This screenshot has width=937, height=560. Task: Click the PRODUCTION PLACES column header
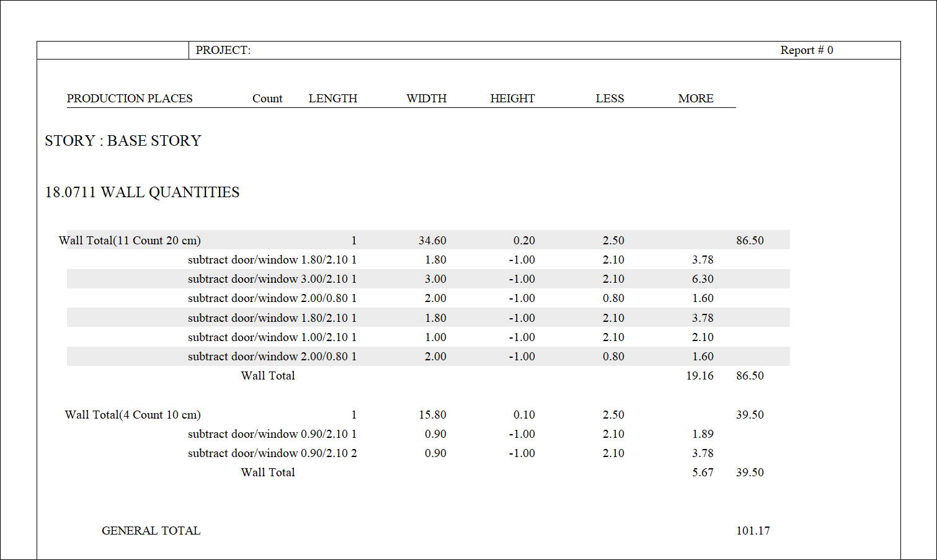point(130,99)
